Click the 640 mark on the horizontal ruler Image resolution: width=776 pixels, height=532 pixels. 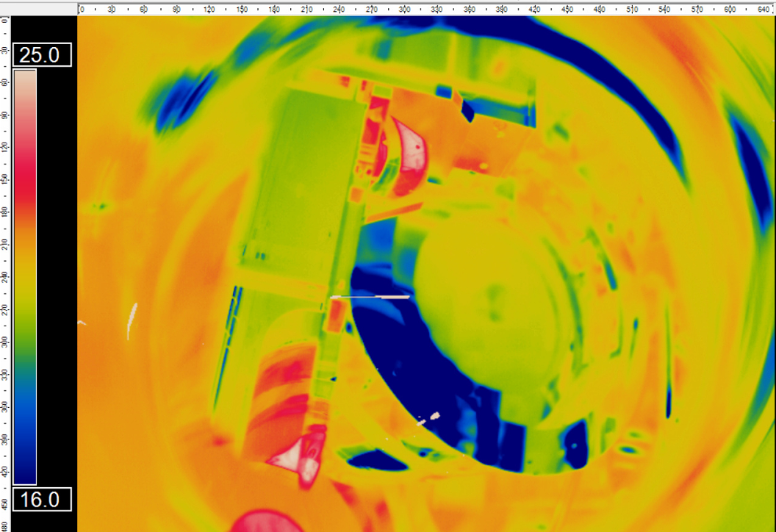[763, 10]
